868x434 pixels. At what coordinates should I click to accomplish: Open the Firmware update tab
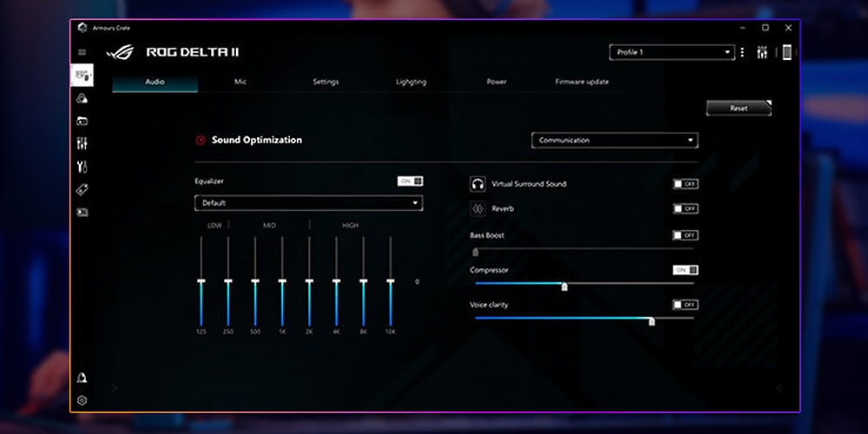click(x=582, y=82)
